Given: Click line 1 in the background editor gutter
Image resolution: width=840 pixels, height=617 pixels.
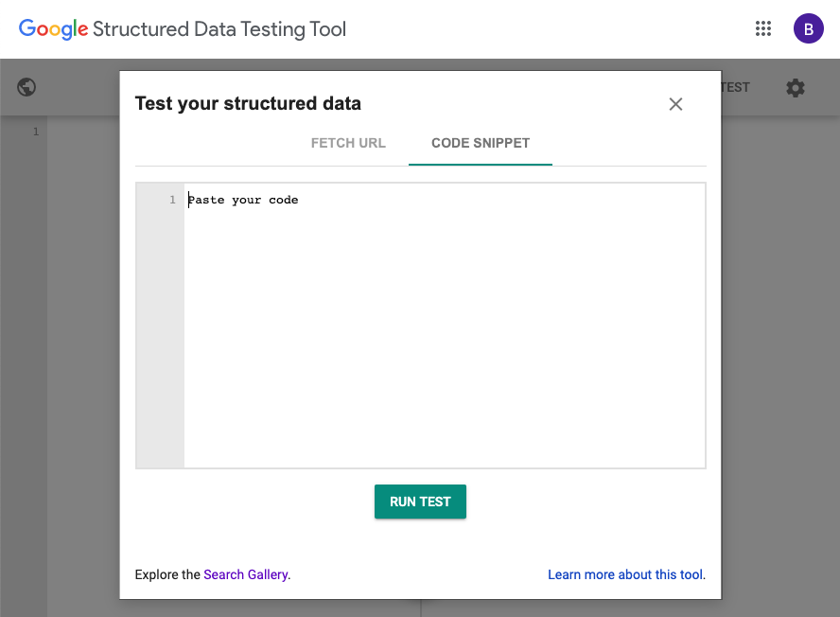Looking at the screenshot, I should coord(35,132).
